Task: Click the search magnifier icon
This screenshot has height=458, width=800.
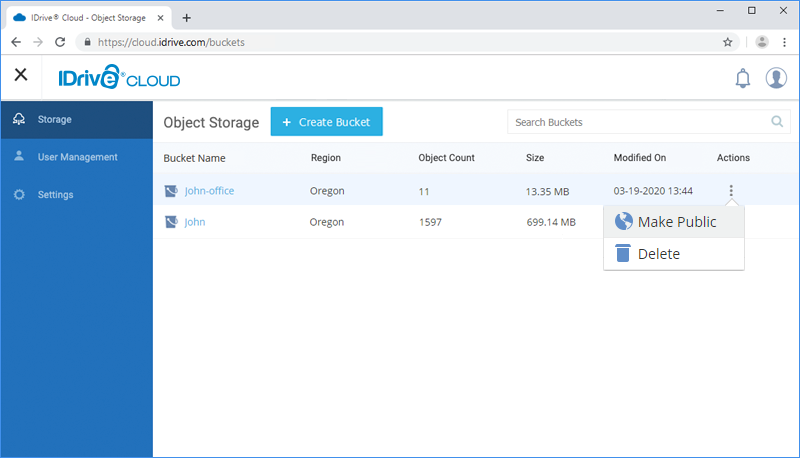Action: pos(777,122)
